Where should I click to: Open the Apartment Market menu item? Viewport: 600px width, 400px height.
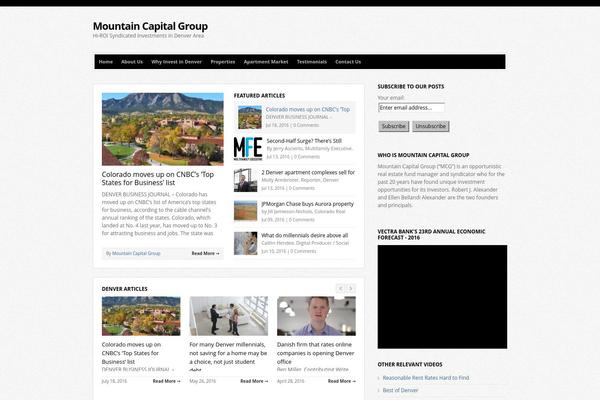266,62
